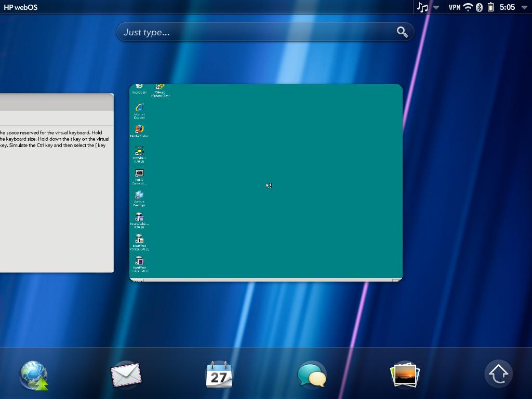This screenshot has width=532, height=399.
Task: Open the Messaging chat bubbles app
Action: 312,375
